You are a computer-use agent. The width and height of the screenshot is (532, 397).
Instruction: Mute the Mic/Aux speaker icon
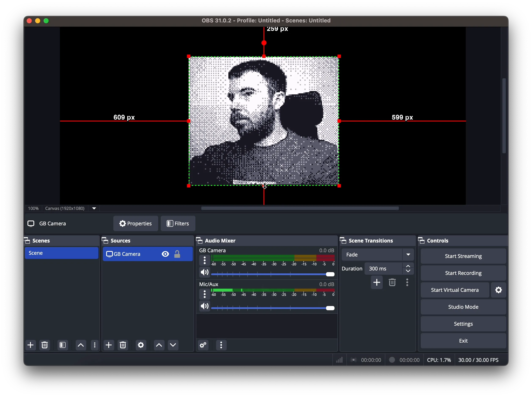tap(204, 306)
